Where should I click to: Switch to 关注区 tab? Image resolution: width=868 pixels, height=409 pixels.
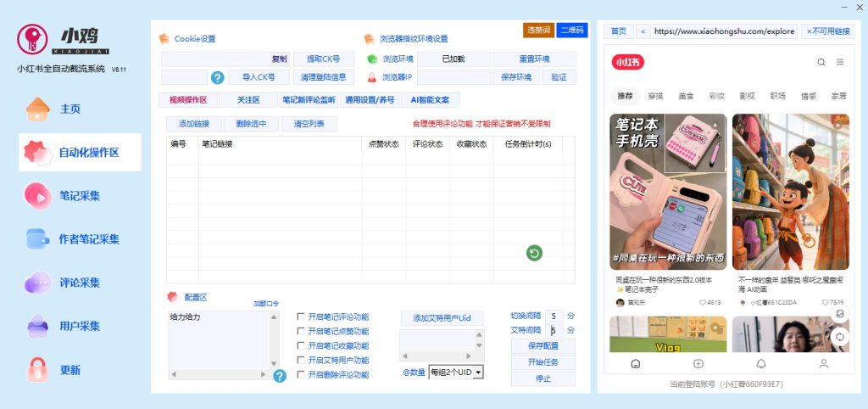[x=248, y=100]
